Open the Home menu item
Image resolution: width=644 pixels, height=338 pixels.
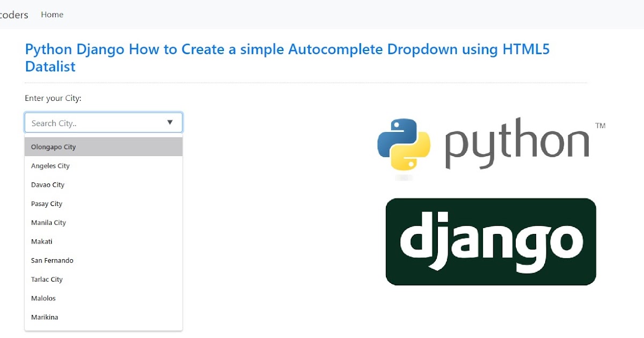(x=52, y=14)
